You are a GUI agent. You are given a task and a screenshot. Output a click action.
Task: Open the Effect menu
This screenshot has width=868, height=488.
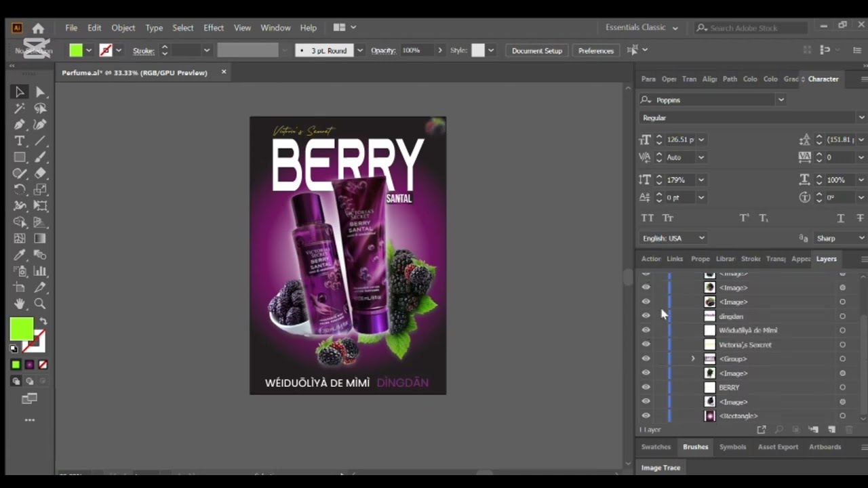tap(214, 28)
